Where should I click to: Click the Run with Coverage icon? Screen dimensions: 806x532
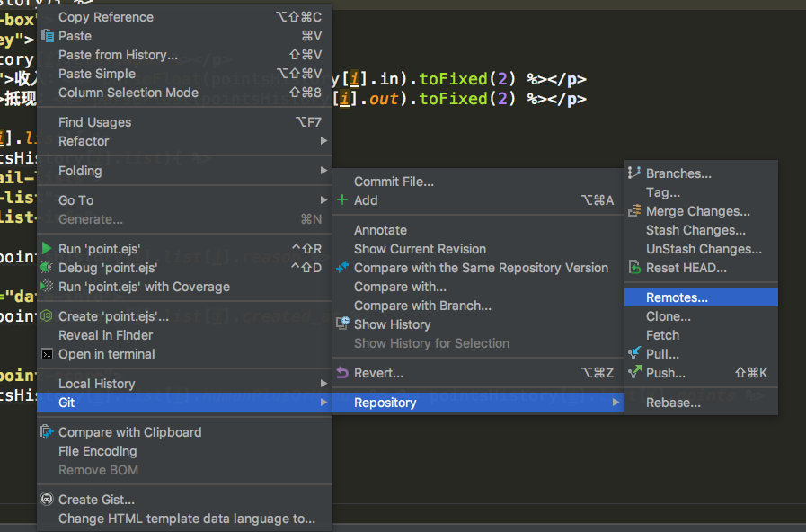tap(48, 287)
